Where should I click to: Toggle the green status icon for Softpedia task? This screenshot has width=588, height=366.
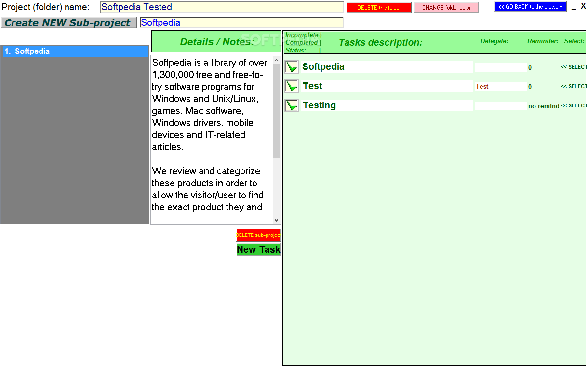click(x=292, y=67)
